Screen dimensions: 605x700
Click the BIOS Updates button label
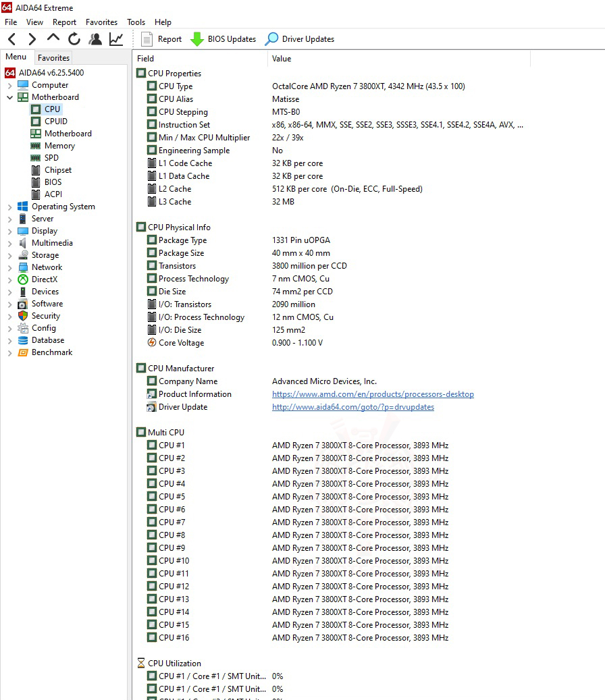pos(232,39)
